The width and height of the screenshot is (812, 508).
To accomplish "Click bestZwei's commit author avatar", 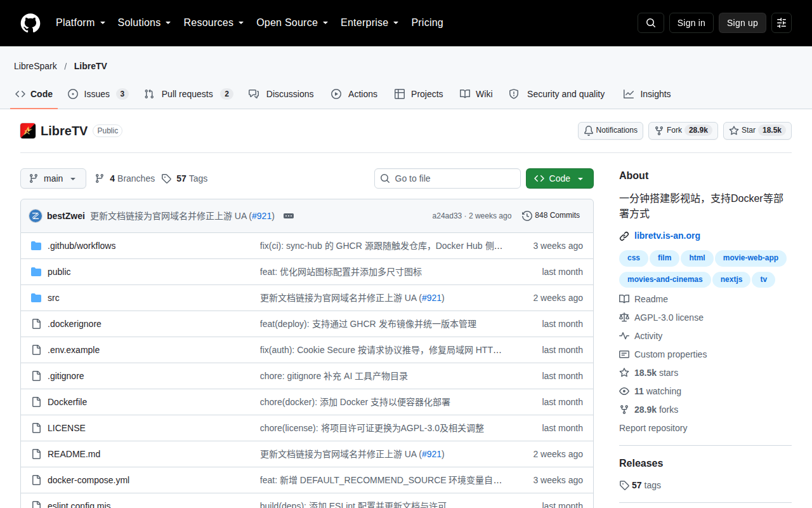I will 36,216.
